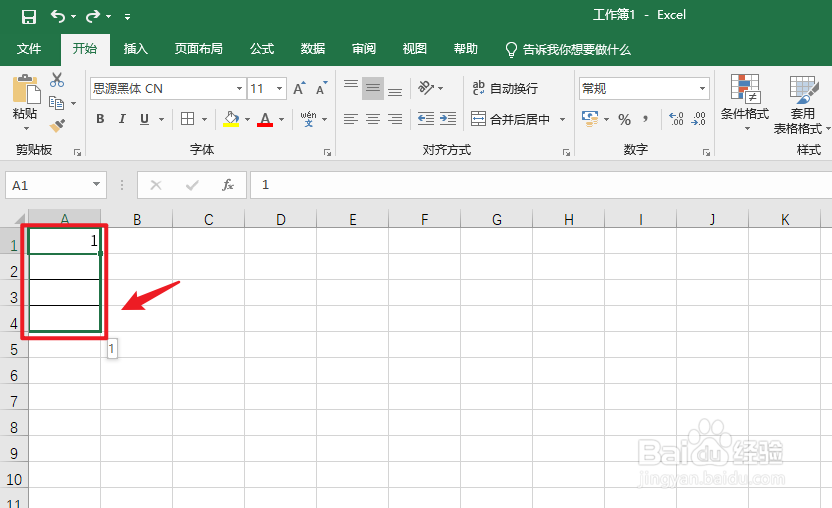Screen dimensions: 832x508
Task: Open the borders dropdown arrow
Action: click(204, 119)
